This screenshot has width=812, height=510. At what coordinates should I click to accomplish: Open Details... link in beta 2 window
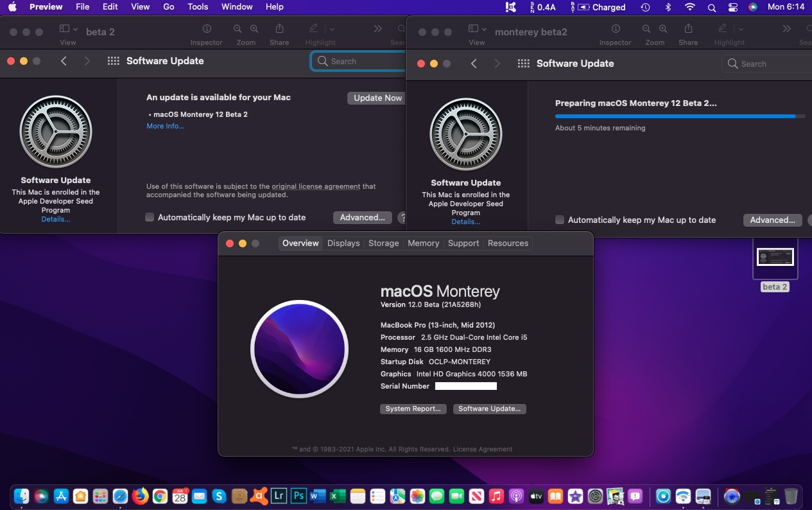pyautogui.click(x=56, y=219)
